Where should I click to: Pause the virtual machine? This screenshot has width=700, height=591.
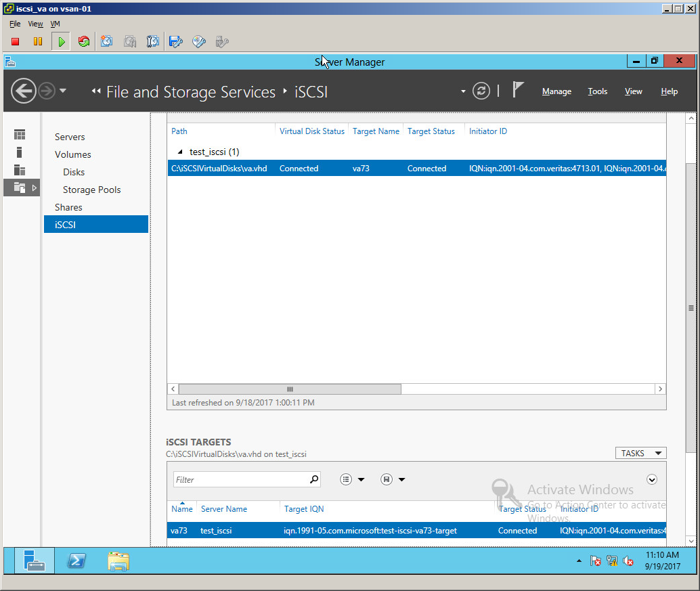[x=37, y=41]
